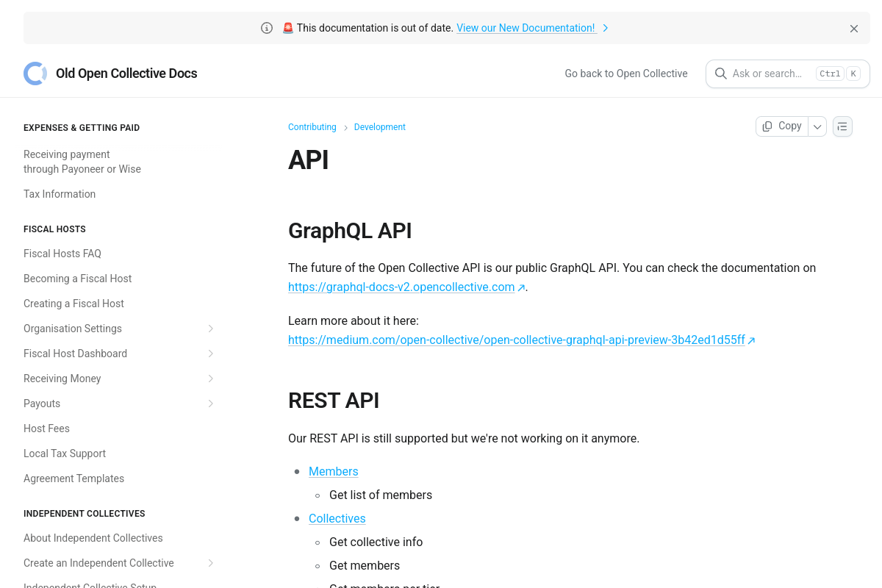
Task: Open the Copy button dropdown arrow
Action: [x=817, y=126]
